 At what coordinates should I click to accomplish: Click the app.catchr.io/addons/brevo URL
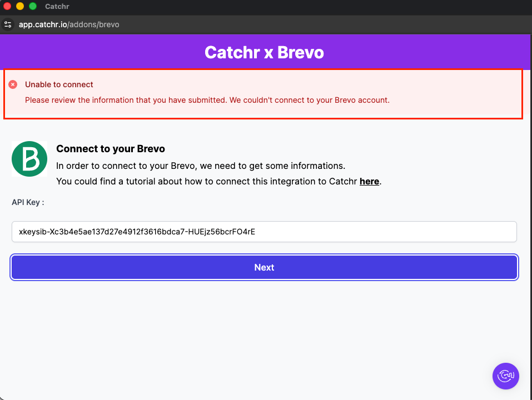(69, 24)
